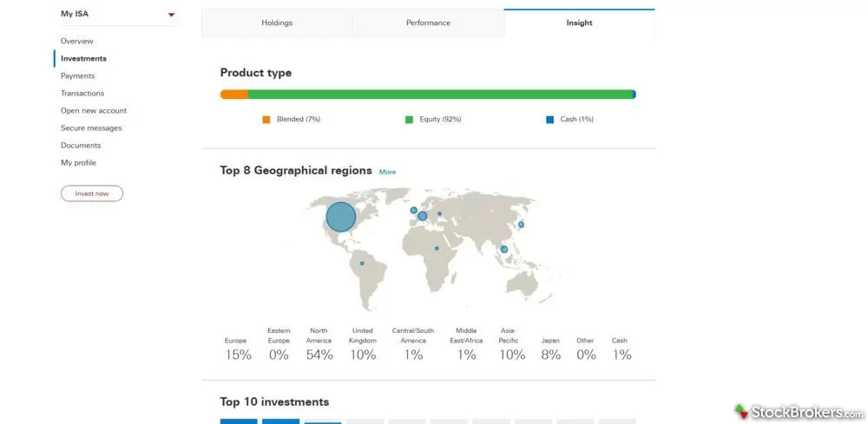The image size is (868, 424).
Task: Expand the My ISA account dropdown arrow
Action: tap(171, 15)
